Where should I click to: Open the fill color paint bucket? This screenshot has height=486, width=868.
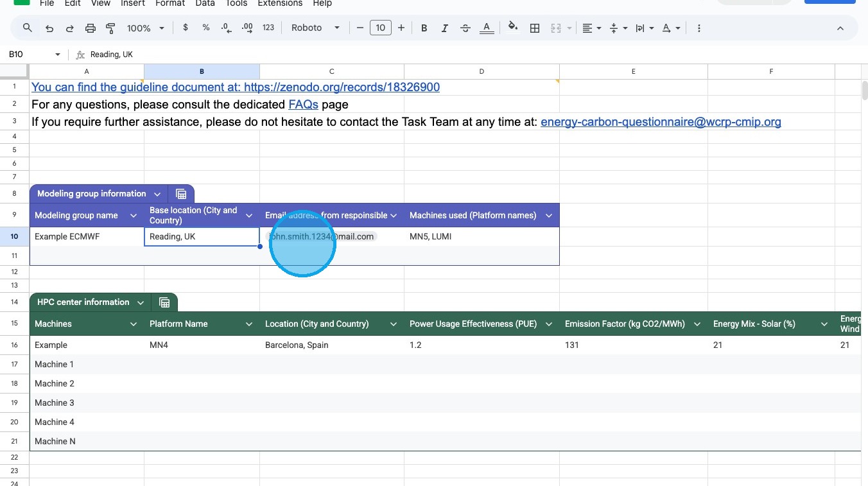pyautogui.click(x=512, y=28)
